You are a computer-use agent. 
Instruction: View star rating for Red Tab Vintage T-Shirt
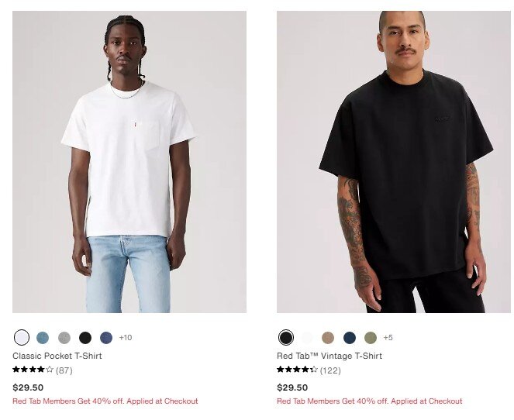[x=297, y=370]
